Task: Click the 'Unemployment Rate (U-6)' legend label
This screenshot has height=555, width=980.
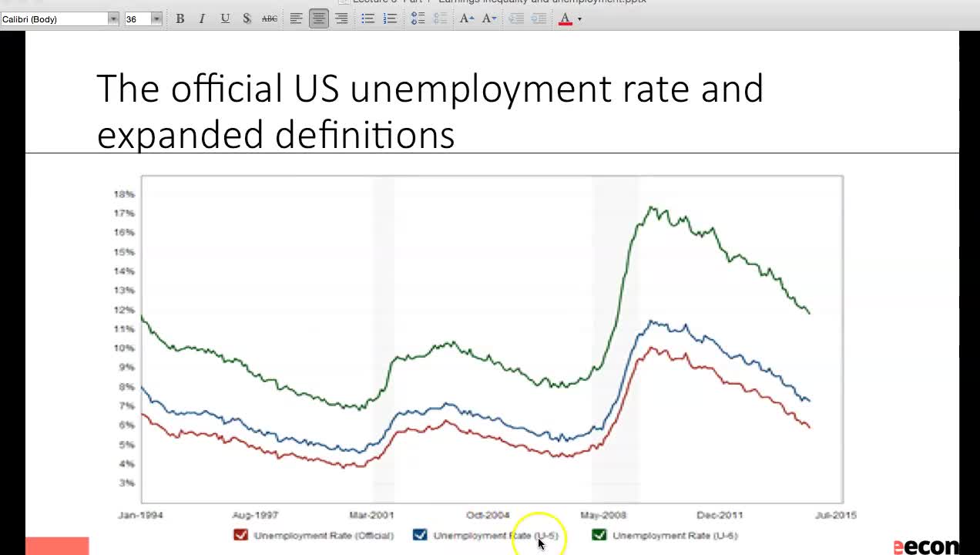Action: pyautogui.click(x=675, y=536)
